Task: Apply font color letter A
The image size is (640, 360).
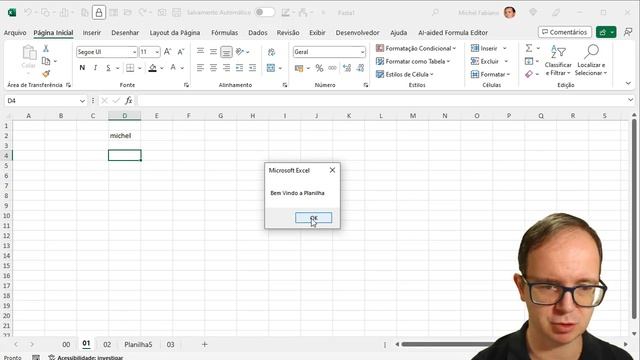Action: (173, 68)
